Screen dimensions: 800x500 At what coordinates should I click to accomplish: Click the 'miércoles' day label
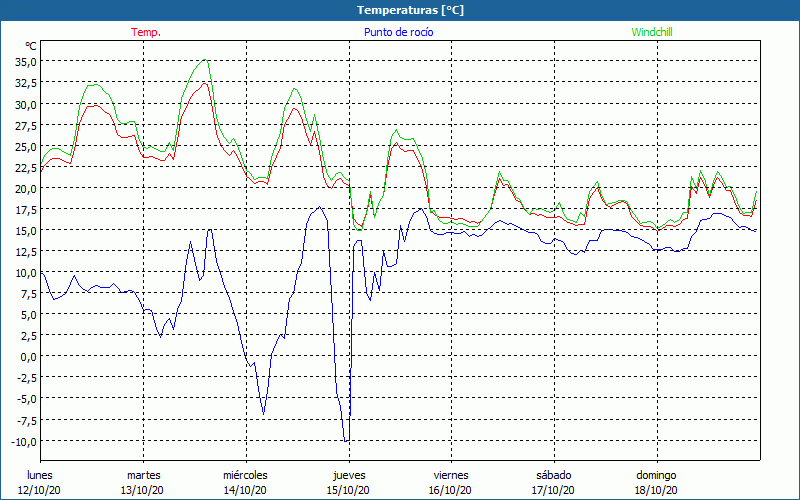click(x=245, y=475)
